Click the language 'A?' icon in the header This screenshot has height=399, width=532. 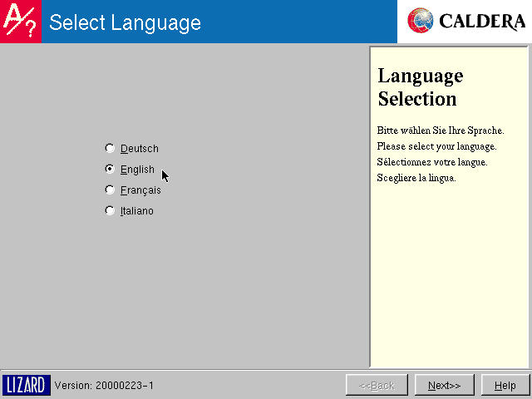click(20, 22)
